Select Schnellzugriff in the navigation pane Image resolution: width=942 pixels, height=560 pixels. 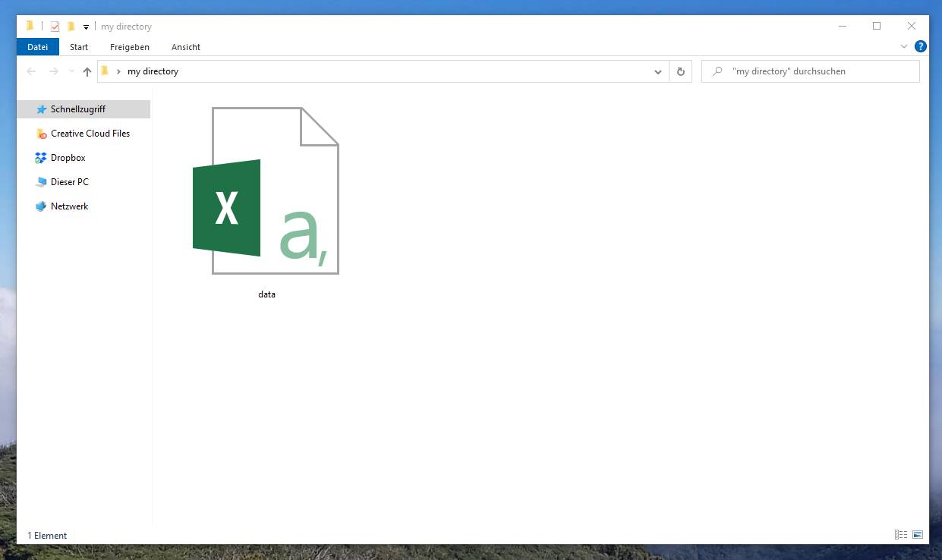(x=83, y=109)
